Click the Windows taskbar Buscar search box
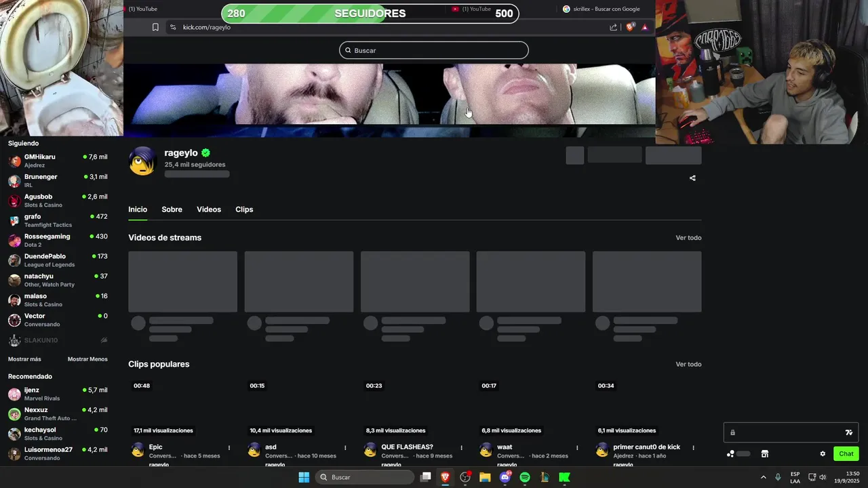This screenshot has width=868, height=488. click(x=366, y=477)
